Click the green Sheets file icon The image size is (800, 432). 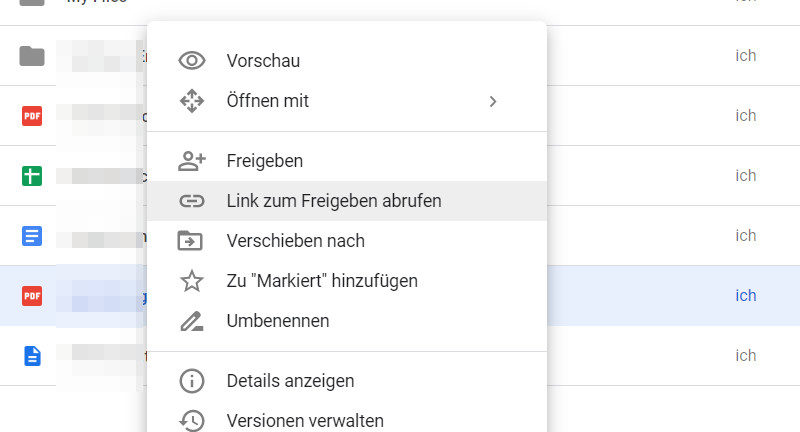[x=32, y=176]
